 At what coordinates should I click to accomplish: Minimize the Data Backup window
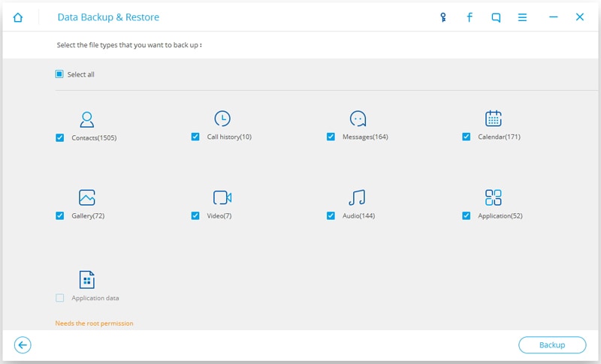click(x=553, y=17)
